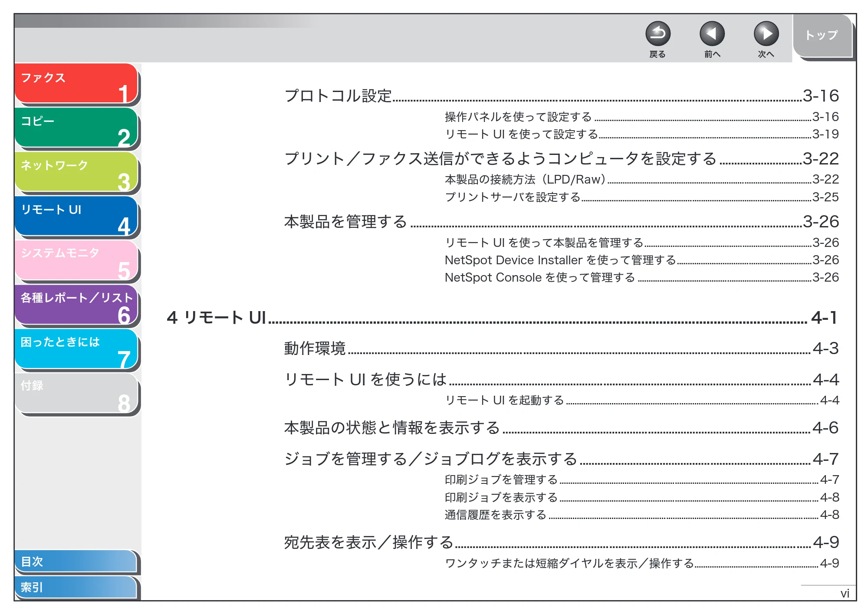Open 宛先表を表示／操作する entry
This screenshot has height=614, width=868.
point(562,542)
